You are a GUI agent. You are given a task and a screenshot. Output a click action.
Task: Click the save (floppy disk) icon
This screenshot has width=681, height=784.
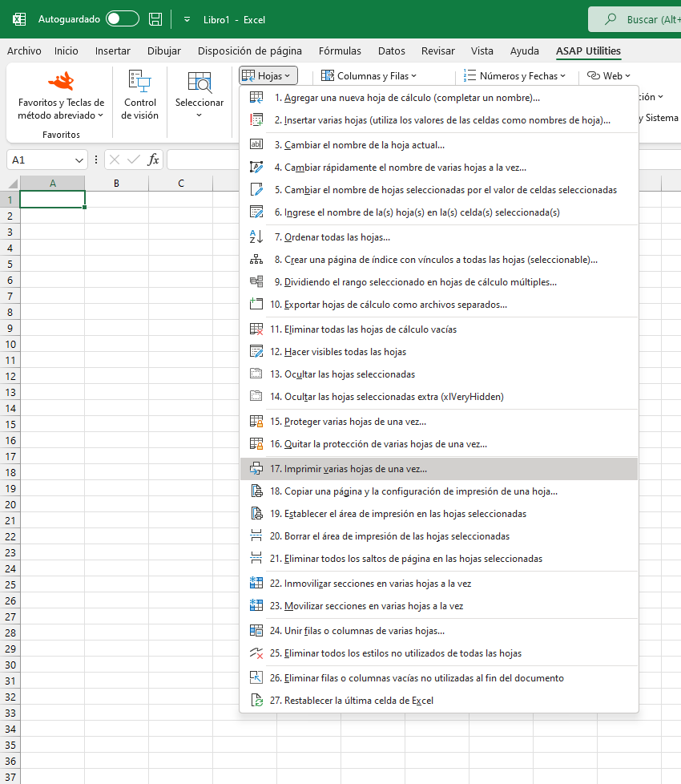(155, 19)
